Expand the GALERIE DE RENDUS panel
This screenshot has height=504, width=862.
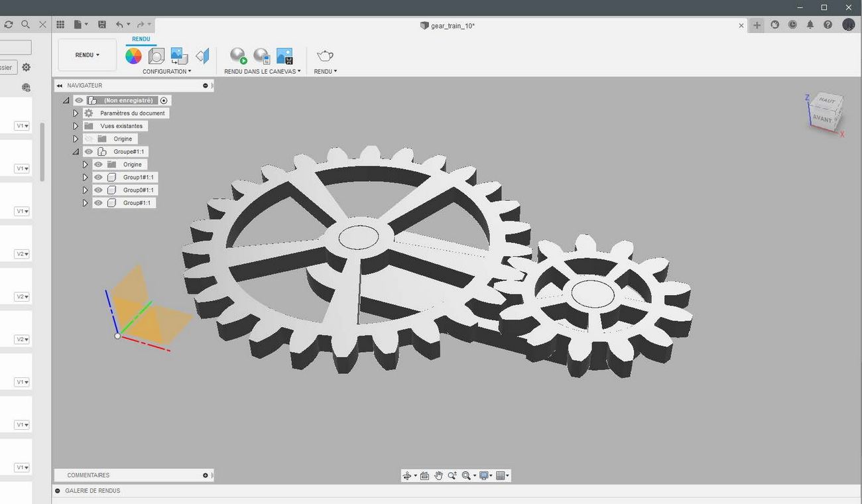(x=58, y=491)
